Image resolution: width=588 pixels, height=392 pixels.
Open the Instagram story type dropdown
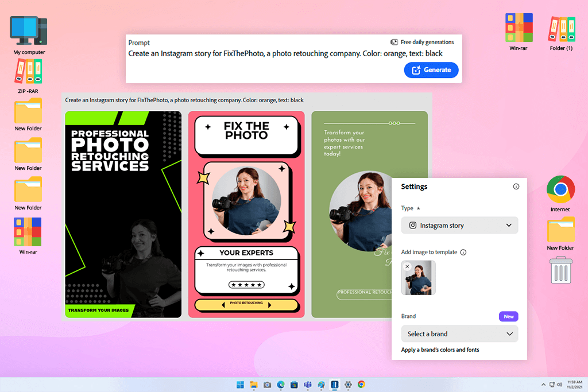click(459, 225)
